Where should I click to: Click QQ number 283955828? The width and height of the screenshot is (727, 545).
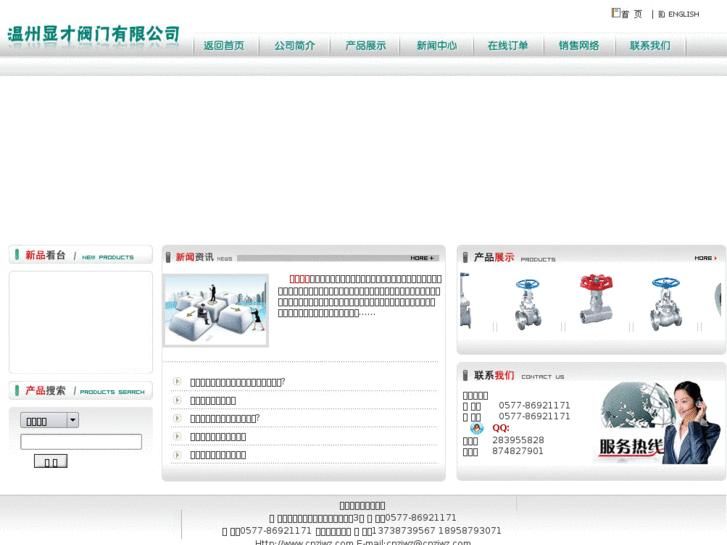(x=518, y=440)
